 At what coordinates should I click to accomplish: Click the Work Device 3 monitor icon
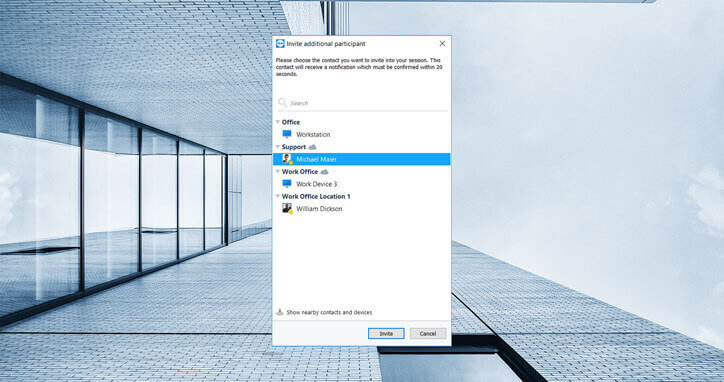(287, 183)
